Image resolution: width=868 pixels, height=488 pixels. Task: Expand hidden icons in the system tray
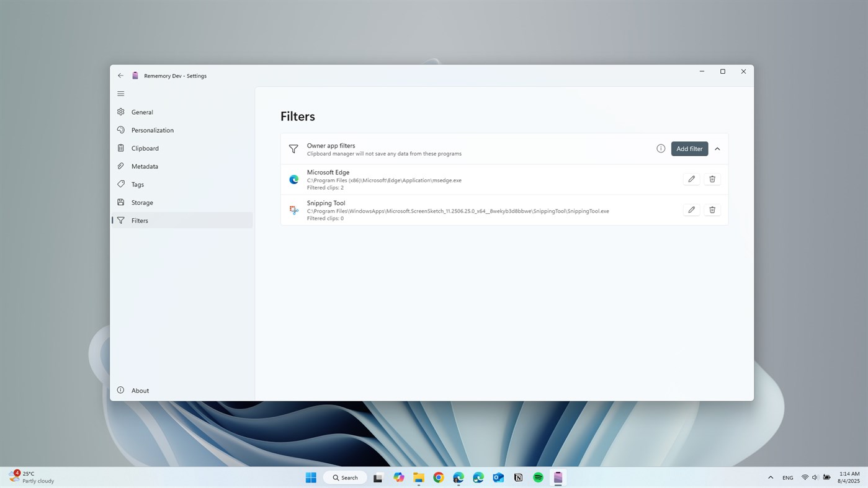point(771,477)
